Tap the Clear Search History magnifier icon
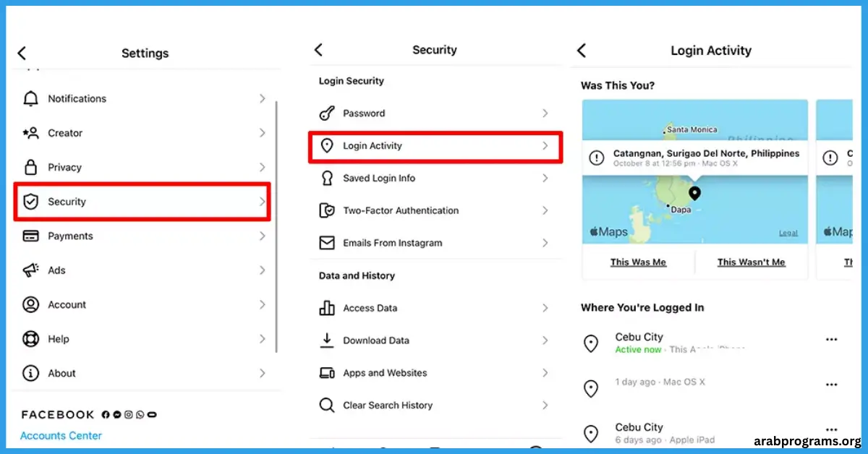868x454 pixels. tap(327, 405)
